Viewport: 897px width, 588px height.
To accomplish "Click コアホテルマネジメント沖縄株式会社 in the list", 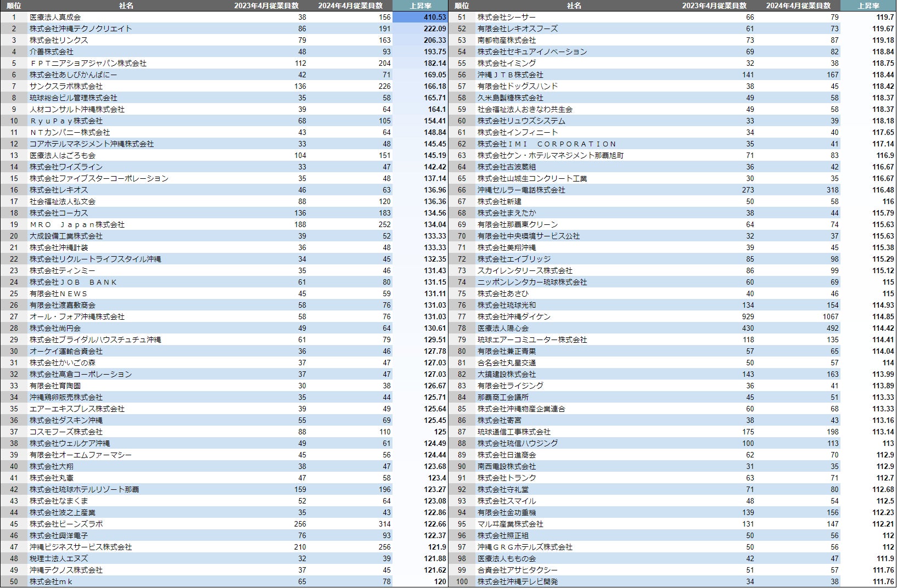I will (92, 144).
